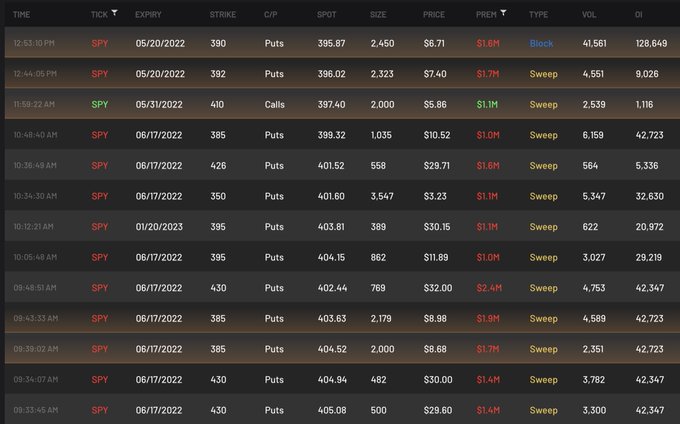This screenshot has height=424, width=680.
Task: Click the 10:48:40 AM time cell
Action: pyautogui.click(x=35, y=135)
